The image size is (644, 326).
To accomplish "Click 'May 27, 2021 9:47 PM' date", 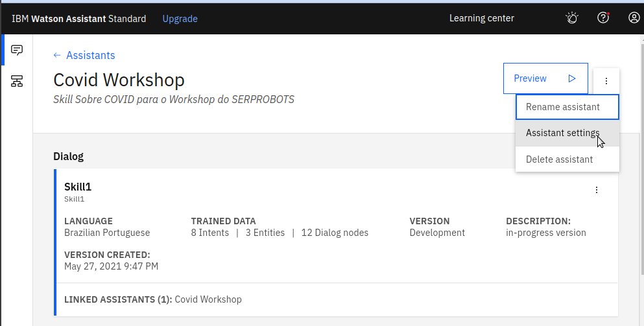I will (112, 266).
